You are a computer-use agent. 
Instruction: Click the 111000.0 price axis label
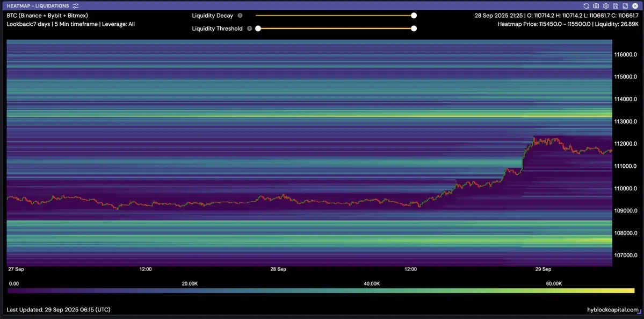[x=626, y=166]
